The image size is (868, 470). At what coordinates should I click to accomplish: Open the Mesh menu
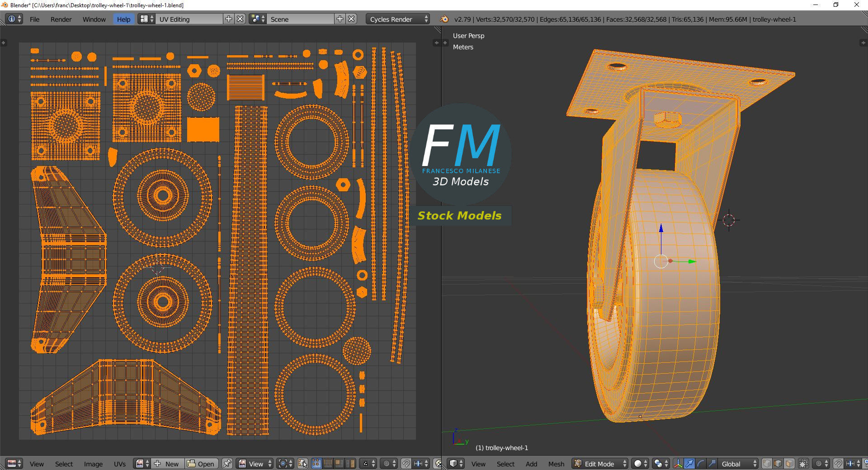click(556, 464)
